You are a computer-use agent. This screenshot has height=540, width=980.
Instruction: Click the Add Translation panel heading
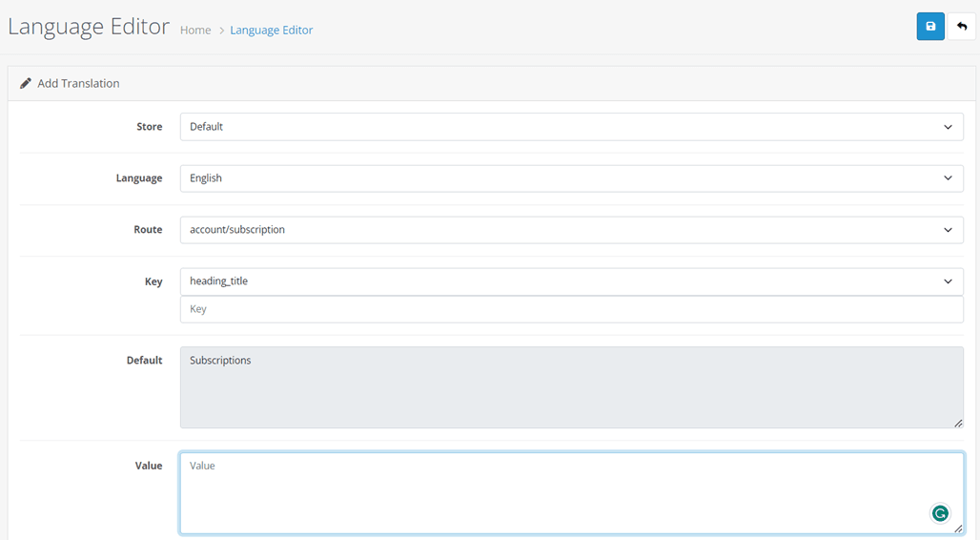[x=78, y=83]
